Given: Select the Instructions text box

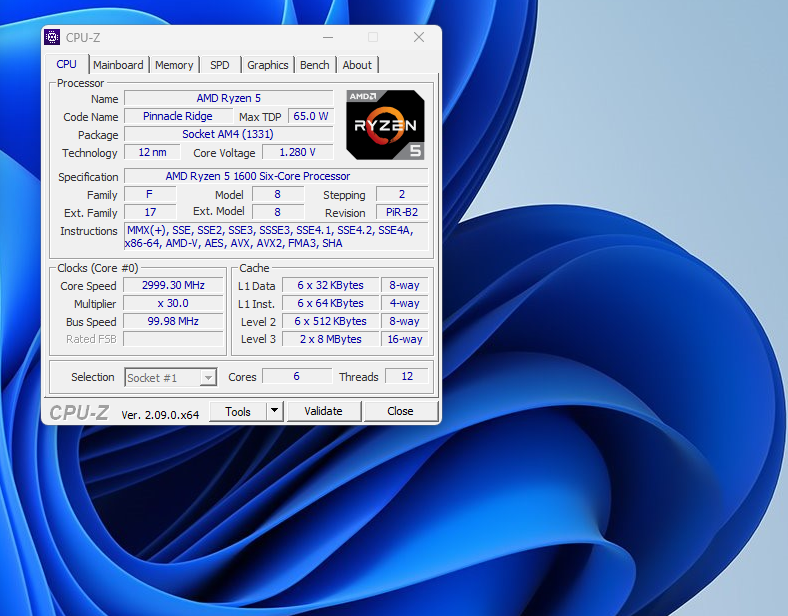Looking at the screenshot, I should point(275,237).
